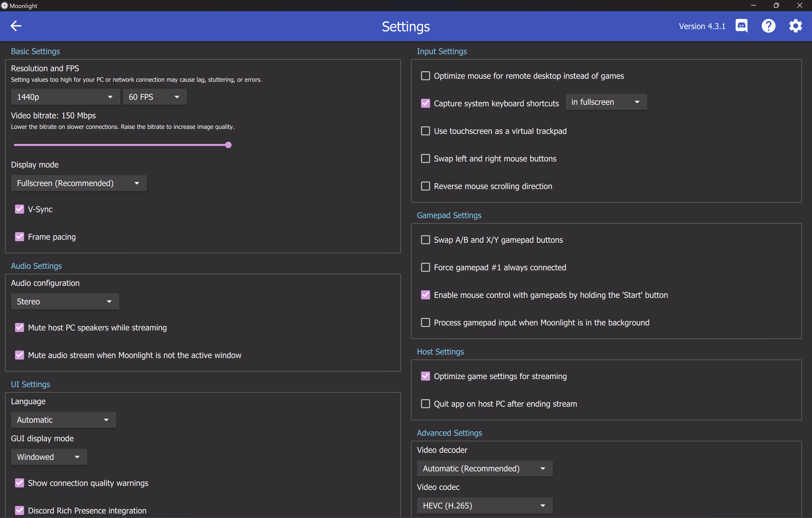Open the Stereo audio configuration dropdown
The image size is (812, 518).
[65, 302]
